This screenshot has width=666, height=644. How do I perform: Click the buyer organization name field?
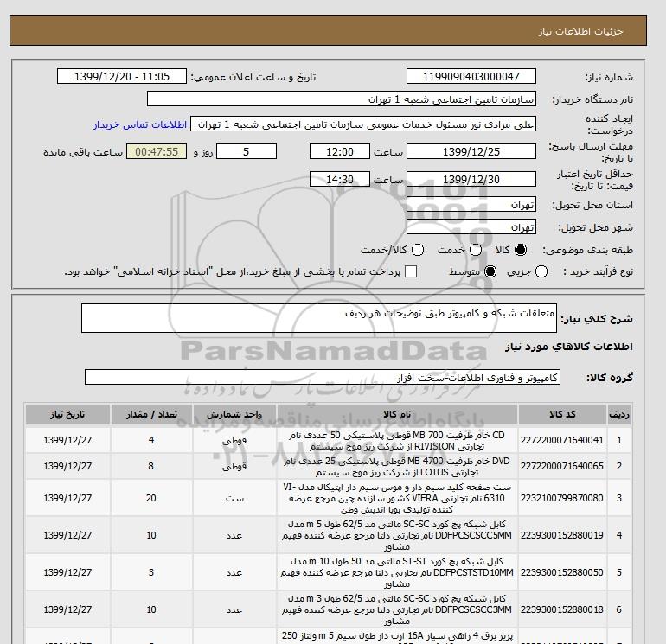(x=342, y=99)
